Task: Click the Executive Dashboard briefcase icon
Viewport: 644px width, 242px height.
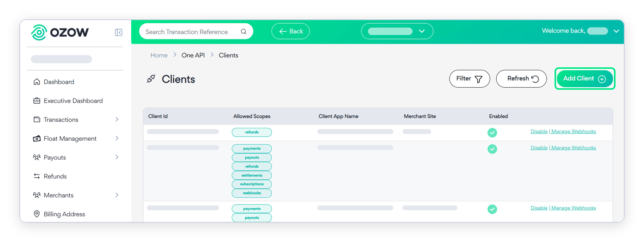Action: point(37,100)
